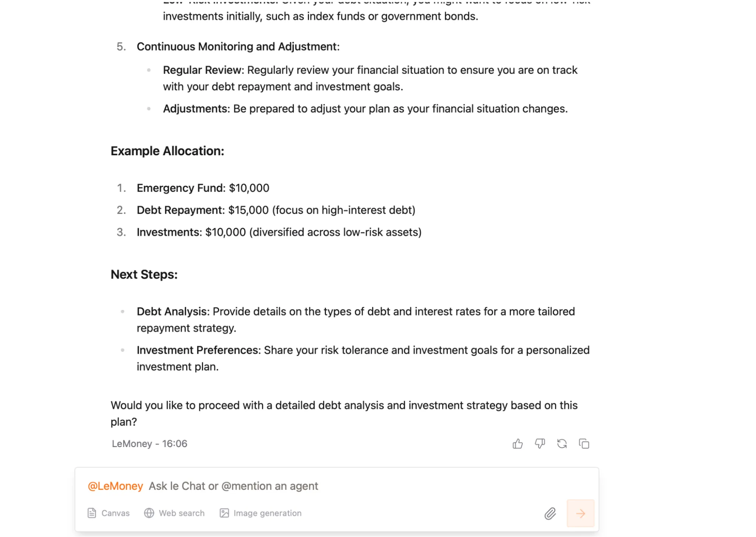Enable Web search in the chat box

[x=174, y=513]
